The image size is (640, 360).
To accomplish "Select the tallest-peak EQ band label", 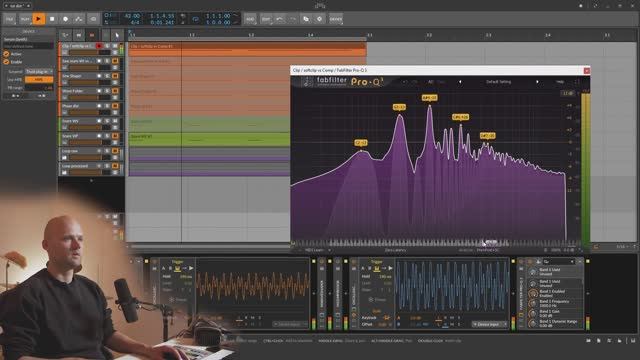I will click(429, 98).
